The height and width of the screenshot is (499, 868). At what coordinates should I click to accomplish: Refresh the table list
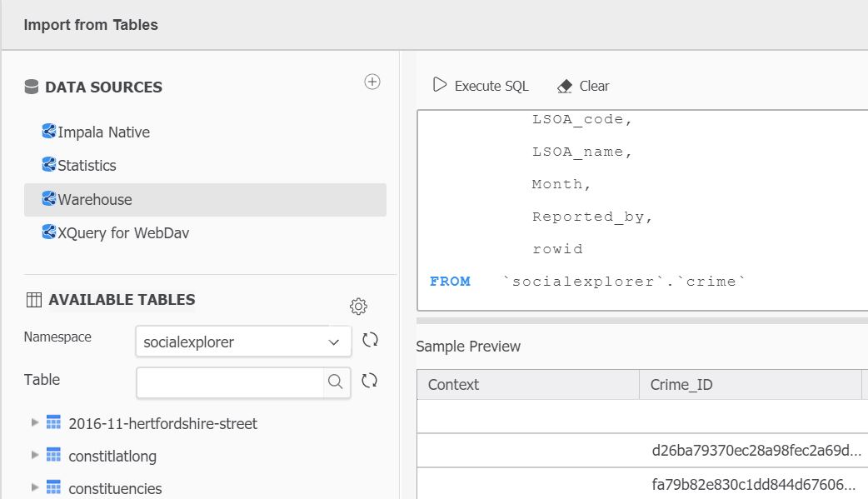[370, 381]
